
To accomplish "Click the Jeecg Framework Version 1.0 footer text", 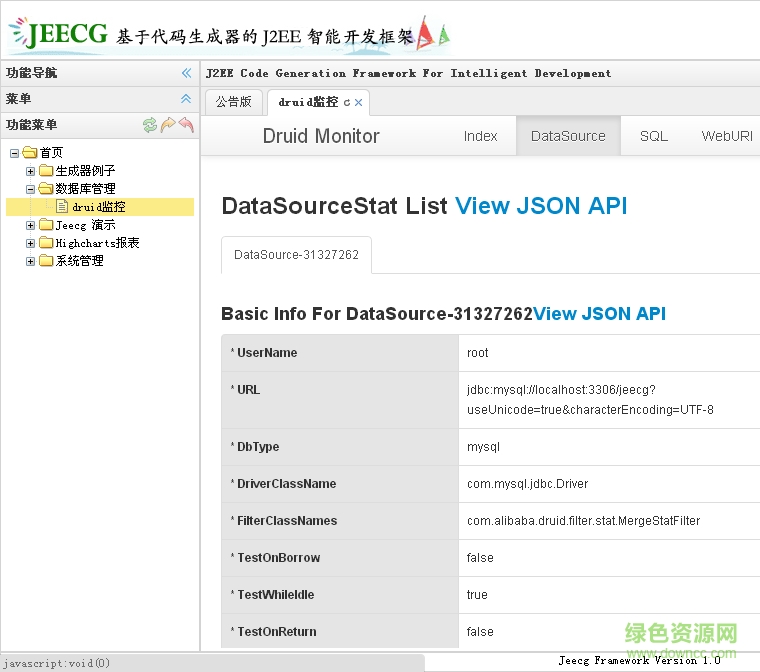I will coord(639,661).
